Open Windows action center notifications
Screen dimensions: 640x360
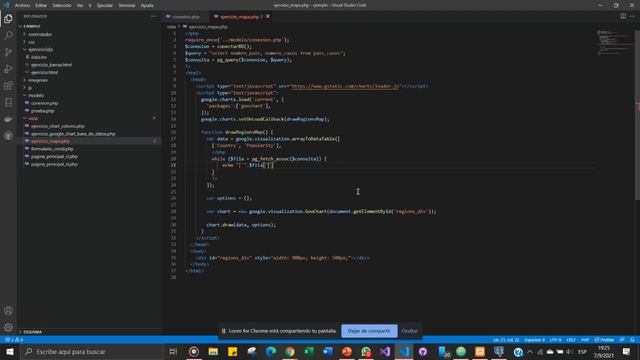627,351
